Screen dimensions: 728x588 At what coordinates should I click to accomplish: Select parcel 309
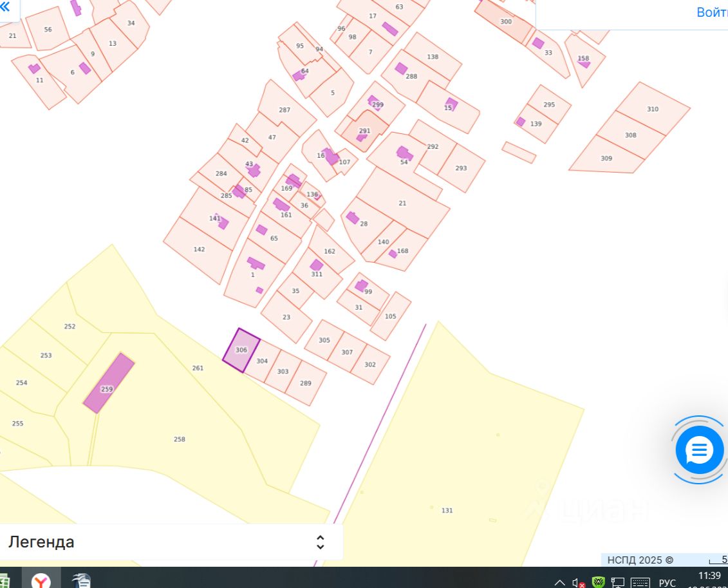pos(606,158)
